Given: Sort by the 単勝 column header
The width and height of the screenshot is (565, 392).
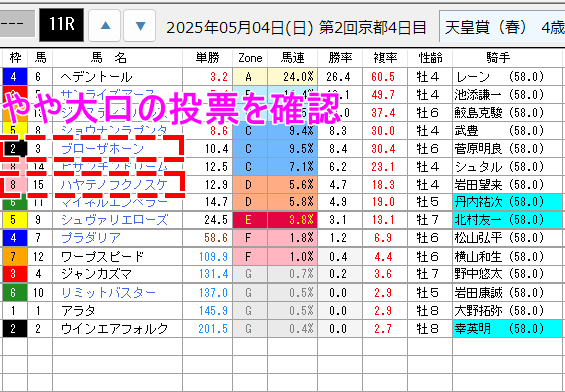Looking at the screenshot, I should (x=207, y=58).
